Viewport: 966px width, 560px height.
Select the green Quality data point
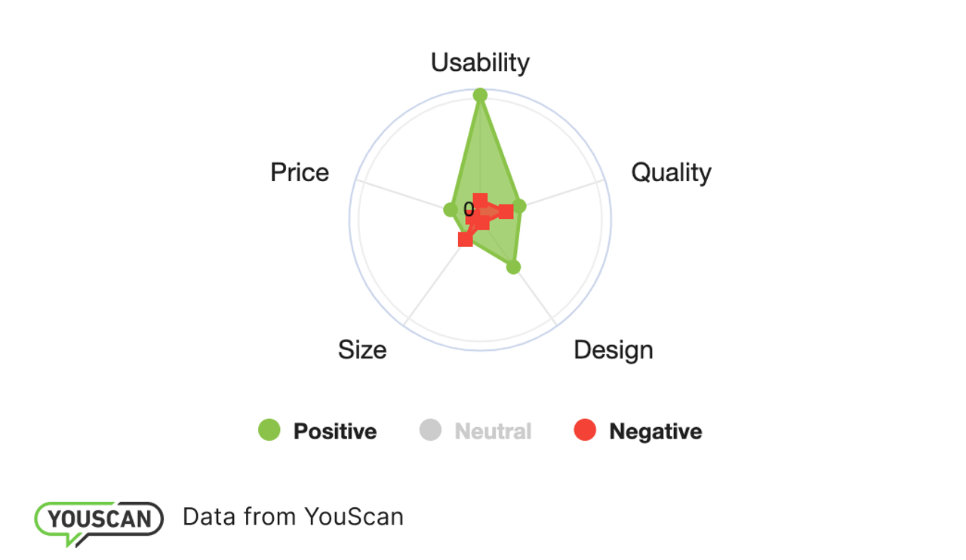[519, 206]
